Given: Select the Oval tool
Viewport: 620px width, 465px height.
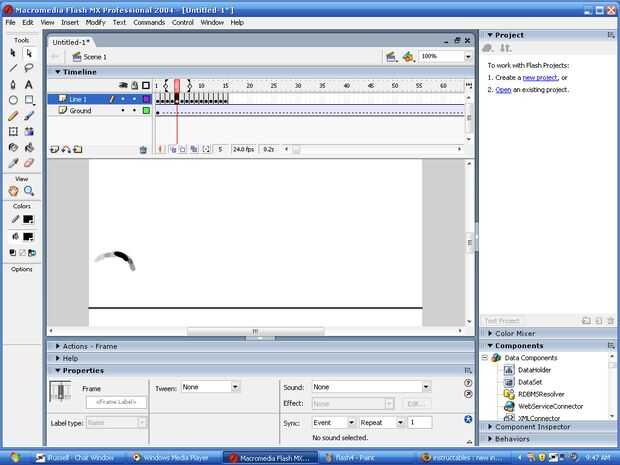Looking at the screenshot, I should click(x=13, y=100).
